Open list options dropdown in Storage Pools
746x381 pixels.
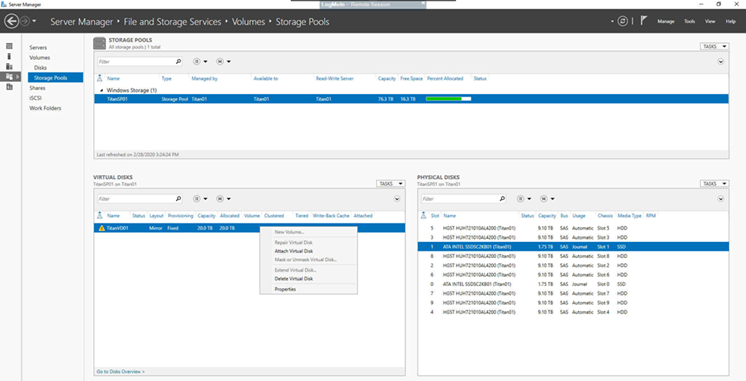pos(200,61)
